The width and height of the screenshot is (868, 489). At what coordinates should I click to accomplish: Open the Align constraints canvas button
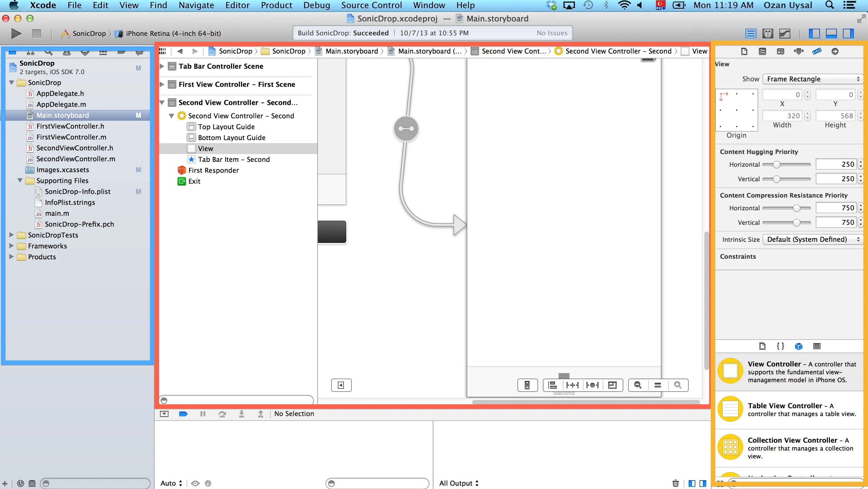[553, 385]
